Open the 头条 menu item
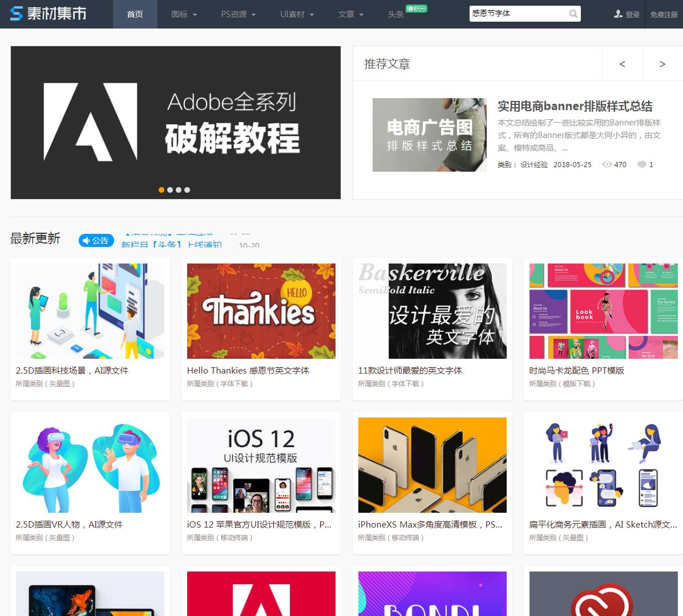This screenshot has width=683, height=616. pos(395,14)
